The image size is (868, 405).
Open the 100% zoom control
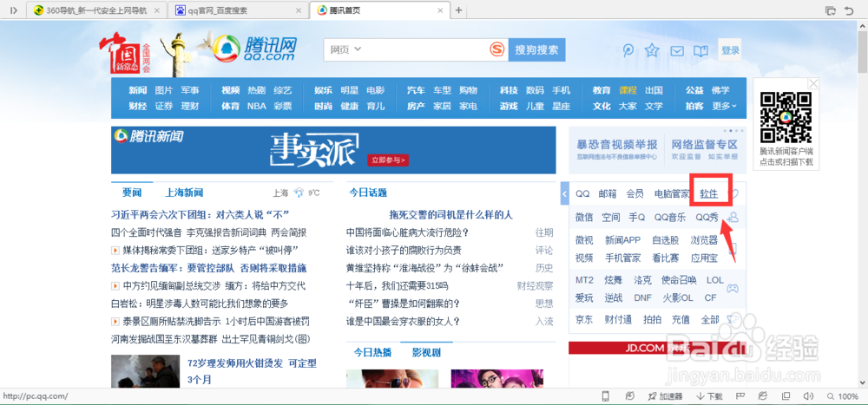point(843,396)
